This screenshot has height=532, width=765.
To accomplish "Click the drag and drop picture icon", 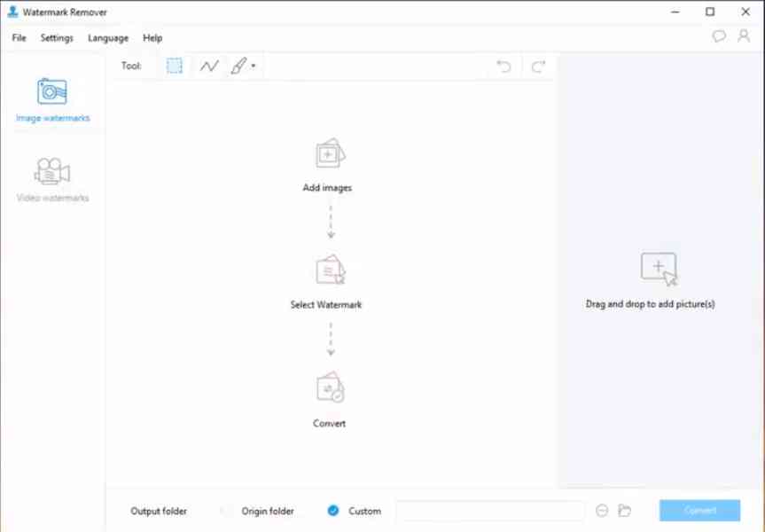I will coord(660,269).
